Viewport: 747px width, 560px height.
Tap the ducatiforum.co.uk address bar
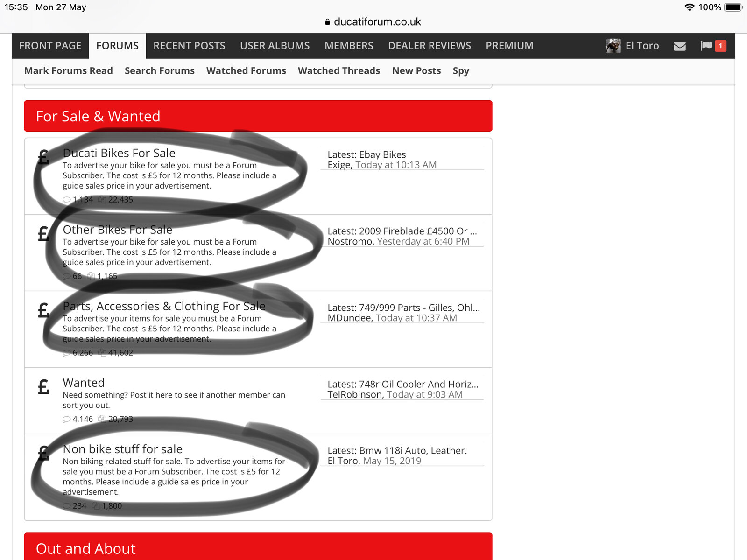click(x=373, y=22)
